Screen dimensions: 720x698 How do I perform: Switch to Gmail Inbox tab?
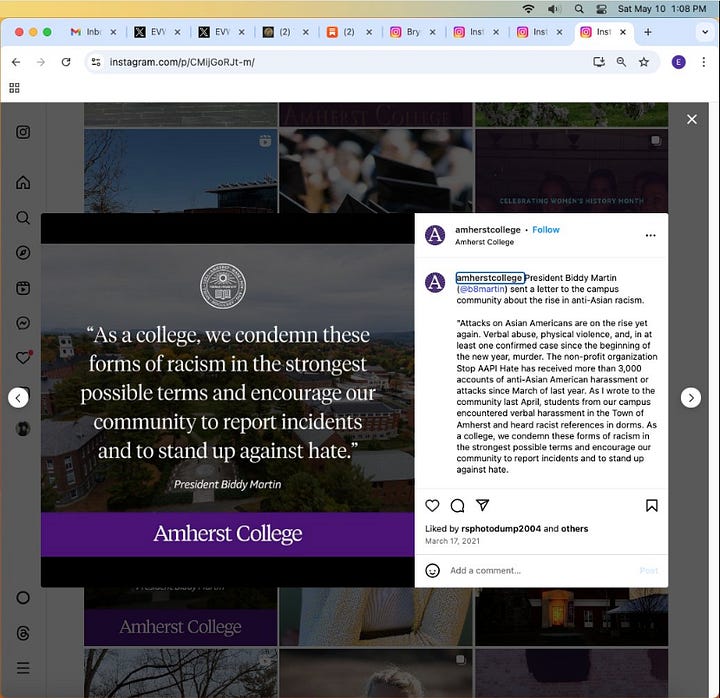[86, 32]
